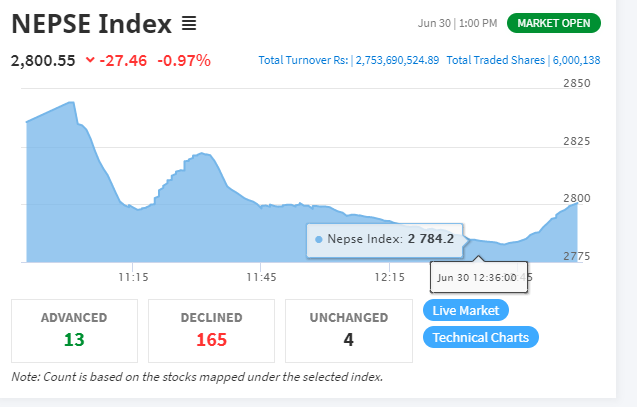Click the 12:15 time axis label
The image size is (637, 407).
coord(390,277)
